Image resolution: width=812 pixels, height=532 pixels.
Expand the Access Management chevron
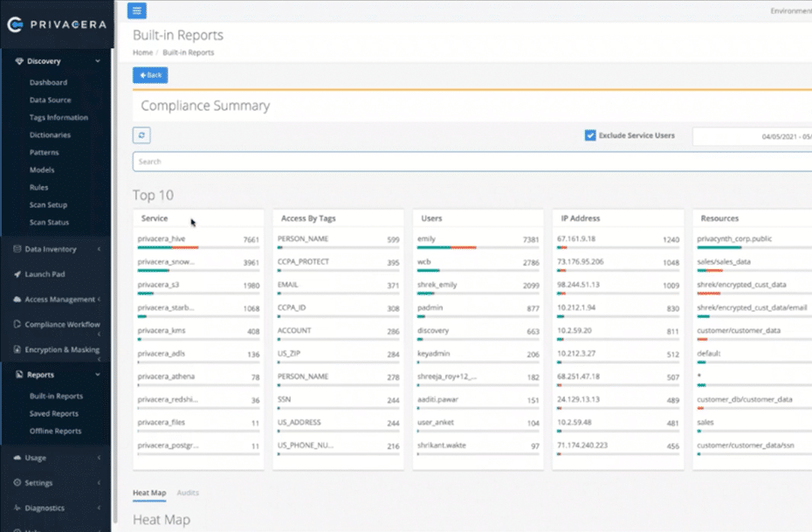[99, 300]
